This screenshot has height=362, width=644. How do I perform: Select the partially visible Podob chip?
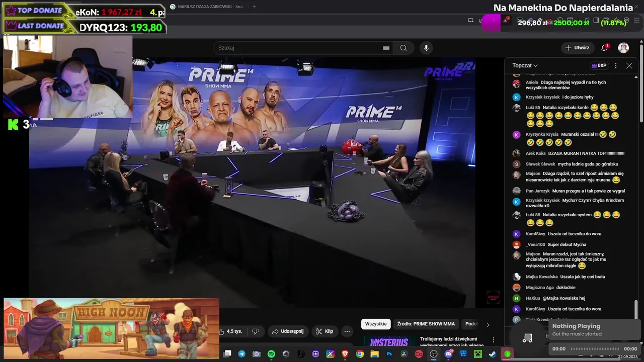tap(471, 324)
